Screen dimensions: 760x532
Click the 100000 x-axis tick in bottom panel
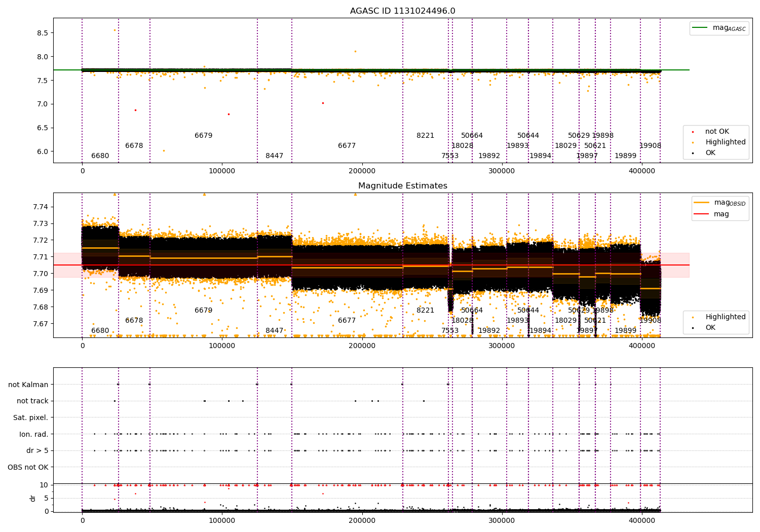coord(222,520)
